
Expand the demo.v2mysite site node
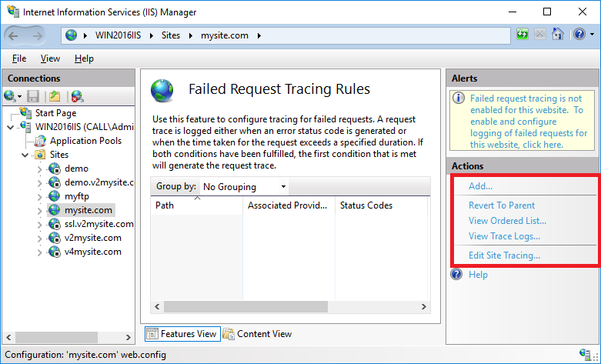click(40, 182)
